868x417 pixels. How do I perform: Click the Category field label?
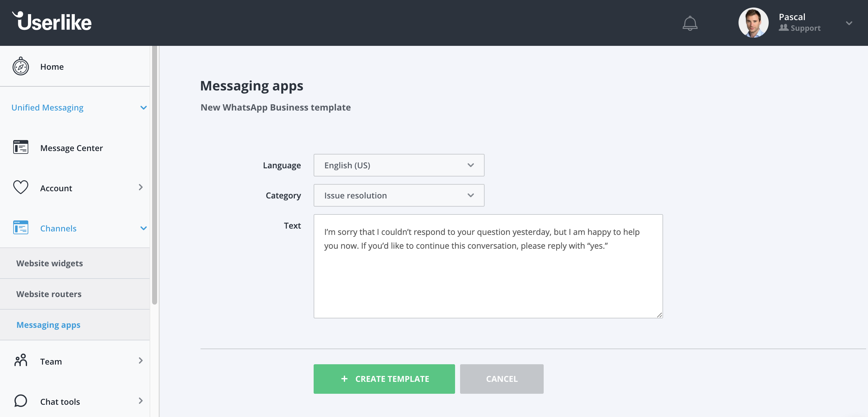tap(283, 196)
